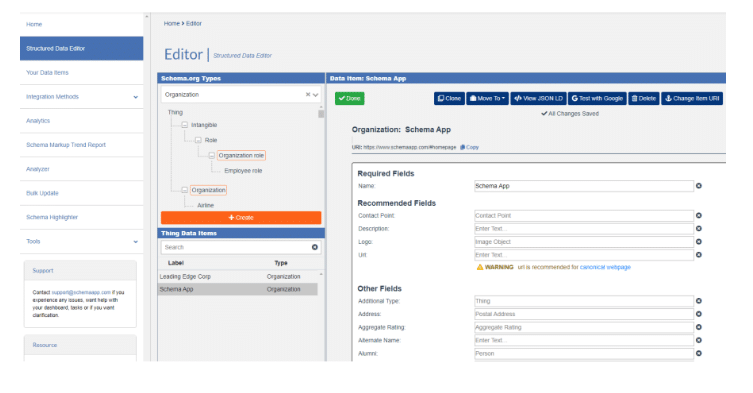Click the Address Postal Address field
The width and height of the screenshot is (753, 393).
(x=584, y=314)
